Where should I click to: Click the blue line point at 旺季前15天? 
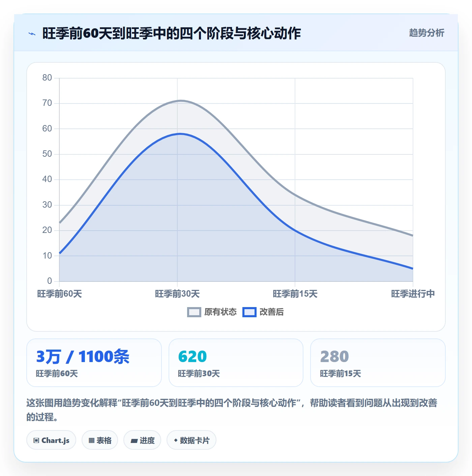(x=295, y=231)
